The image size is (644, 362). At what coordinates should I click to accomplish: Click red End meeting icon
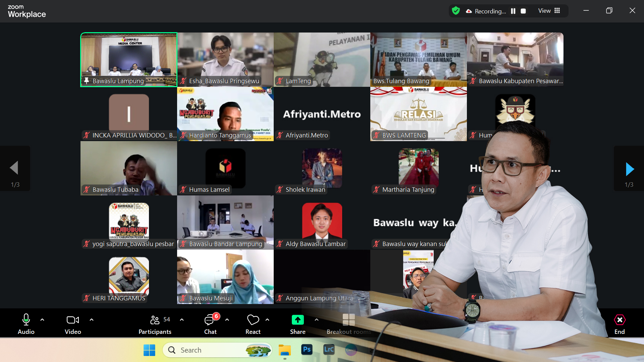pyautogui.click(x=620, y=320)
